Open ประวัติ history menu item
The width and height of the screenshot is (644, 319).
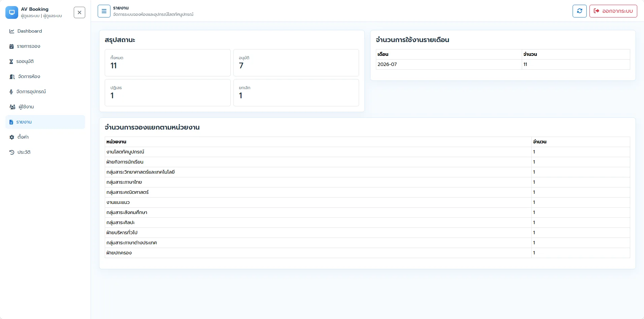(x=45, y=152)
